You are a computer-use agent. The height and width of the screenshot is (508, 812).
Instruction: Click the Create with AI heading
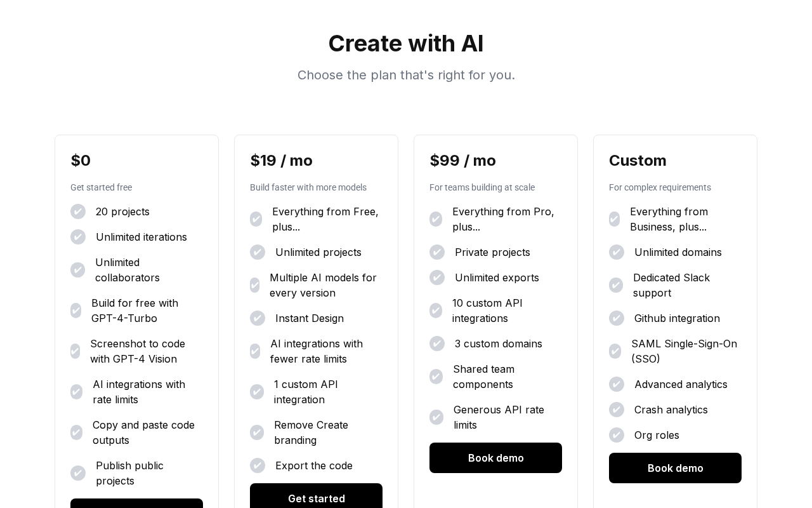click(406, 44)
